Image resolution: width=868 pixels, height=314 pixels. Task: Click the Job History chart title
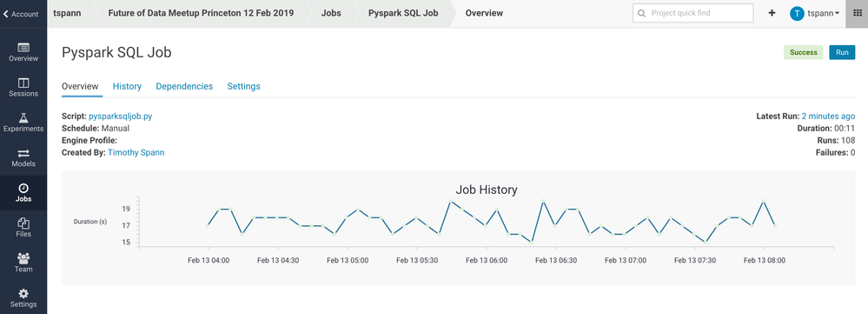tap(486, 190)
